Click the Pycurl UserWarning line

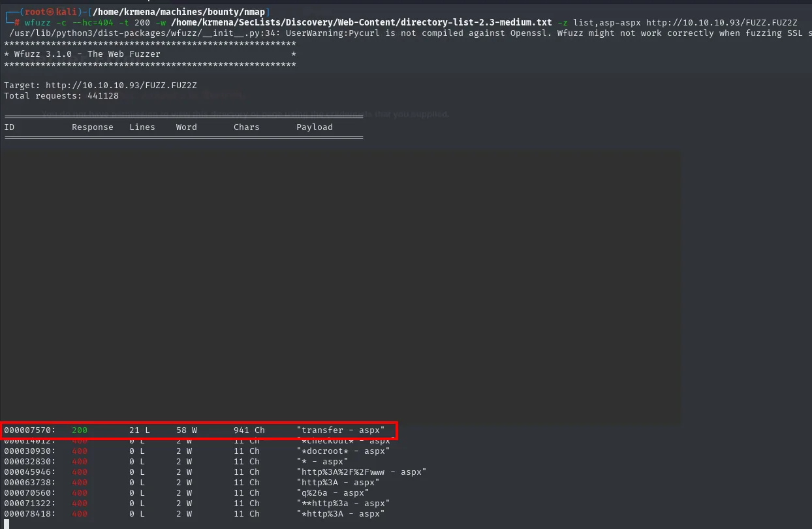click(x=411, y=33)
